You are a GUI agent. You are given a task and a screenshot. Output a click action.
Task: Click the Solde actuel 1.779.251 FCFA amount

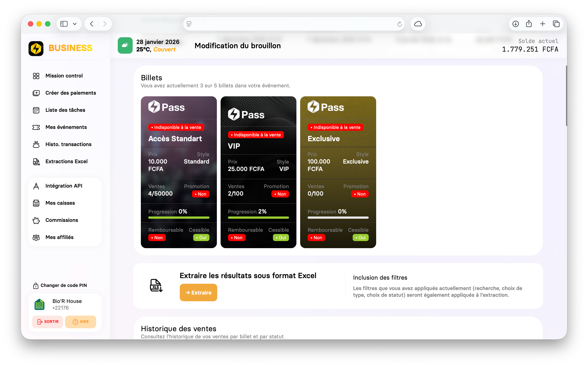[x=530, y=49]
